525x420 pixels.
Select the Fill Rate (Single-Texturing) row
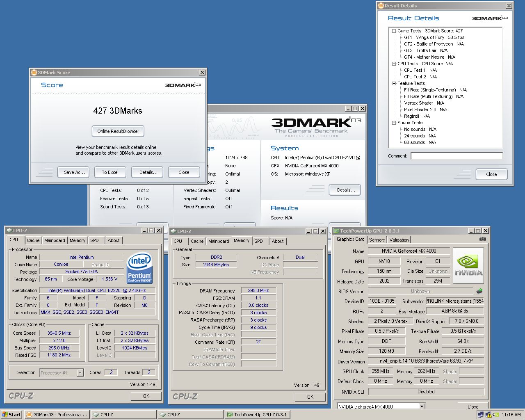click(x=435, y=90)
